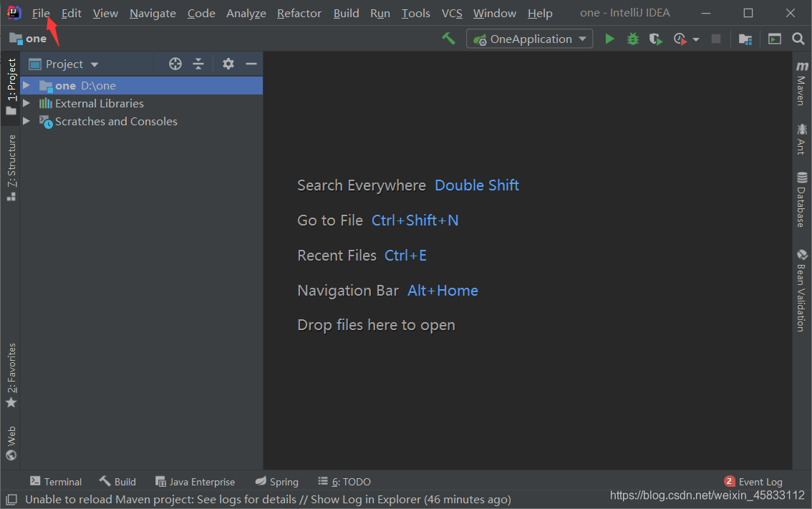Open the OneApplication run configuration dropdown

click(529, 39)
